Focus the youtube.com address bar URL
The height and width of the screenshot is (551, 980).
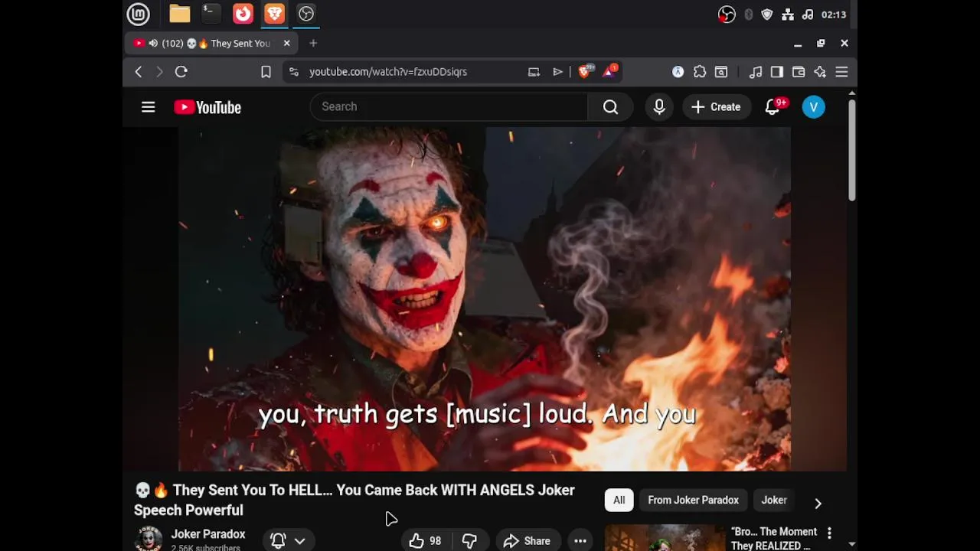tap(388, 72)
